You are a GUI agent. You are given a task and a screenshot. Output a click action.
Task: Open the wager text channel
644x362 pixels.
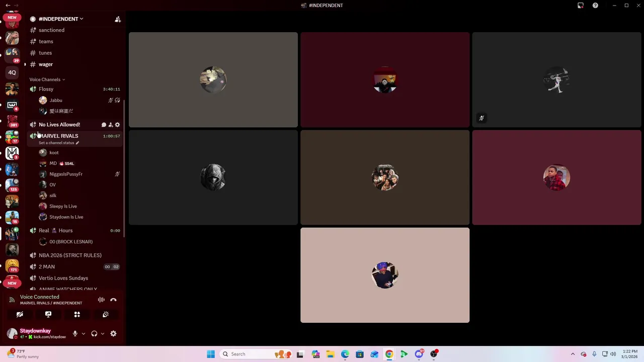click(x=74, y=64)
